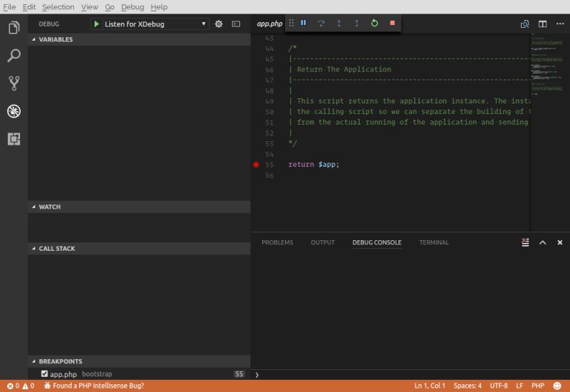Open Debug Console from debug header icon

pos(236,24)
